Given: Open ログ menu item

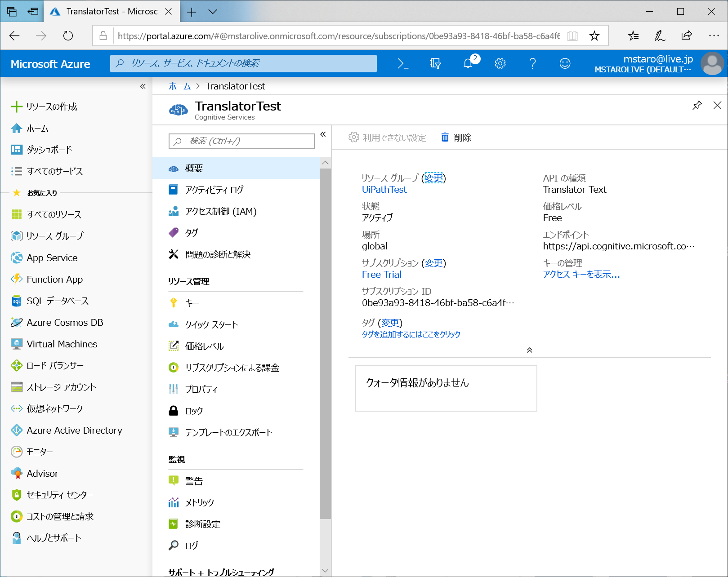Looking at the screenshot, I should point(236,546).
